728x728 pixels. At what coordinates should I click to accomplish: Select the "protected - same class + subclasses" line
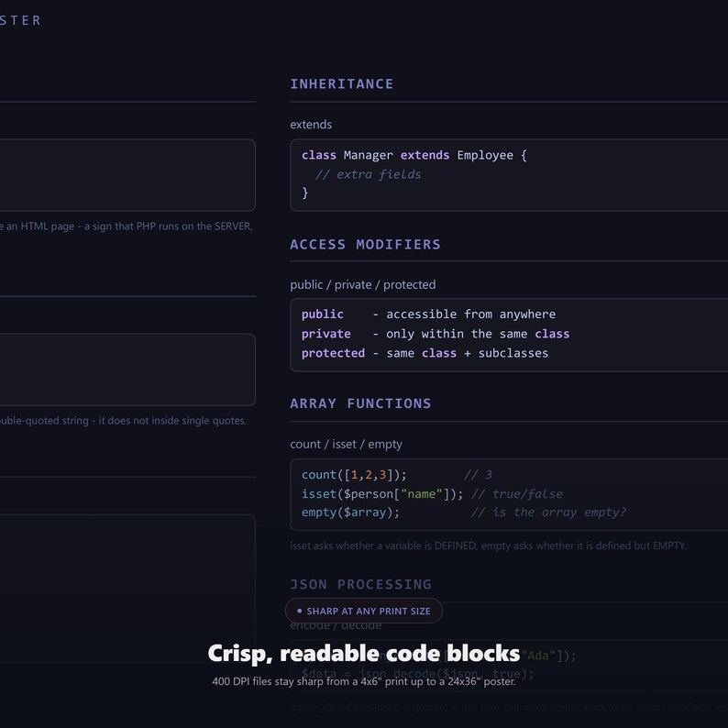(425, 353)
